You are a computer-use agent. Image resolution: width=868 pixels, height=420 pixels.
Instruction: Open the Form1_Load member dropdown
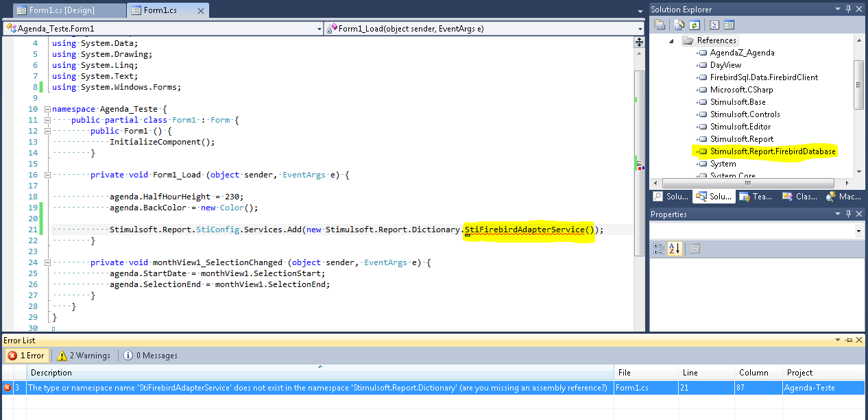(x=640, y=29)
